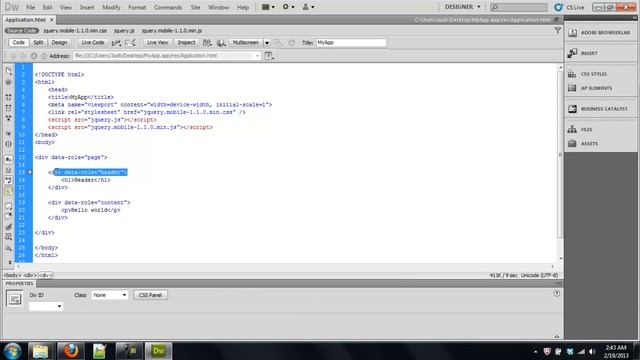Open the File menu

(x=31, y=7)
